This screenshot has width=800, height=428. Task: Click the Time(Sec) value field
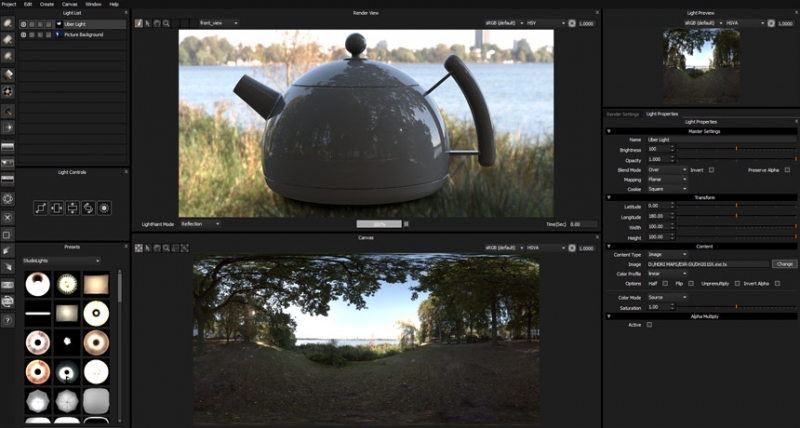(x=583, y=224)
